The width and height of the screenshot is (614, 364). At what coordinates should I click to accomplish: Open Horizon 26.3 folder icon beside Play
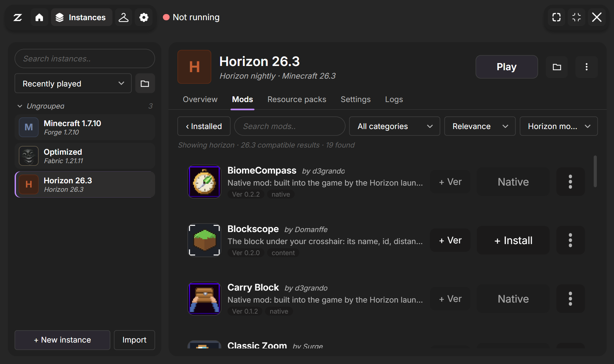557,67
